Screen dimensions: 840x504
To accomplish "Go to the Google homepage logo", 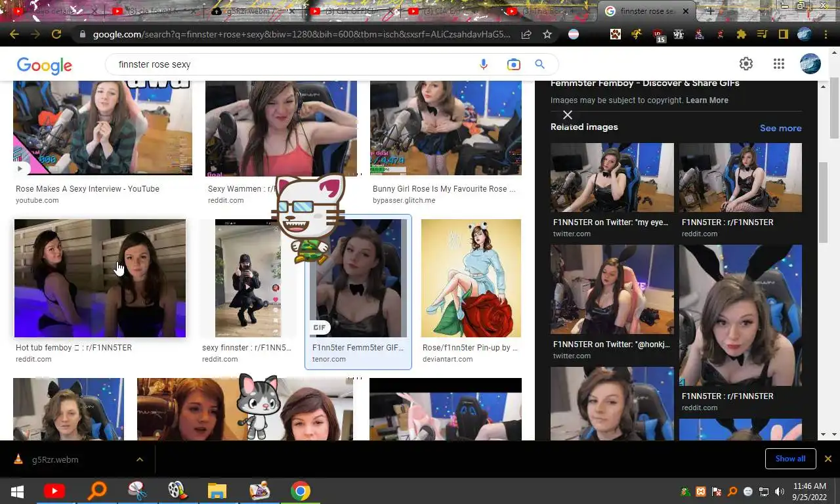I will (44, 65).
